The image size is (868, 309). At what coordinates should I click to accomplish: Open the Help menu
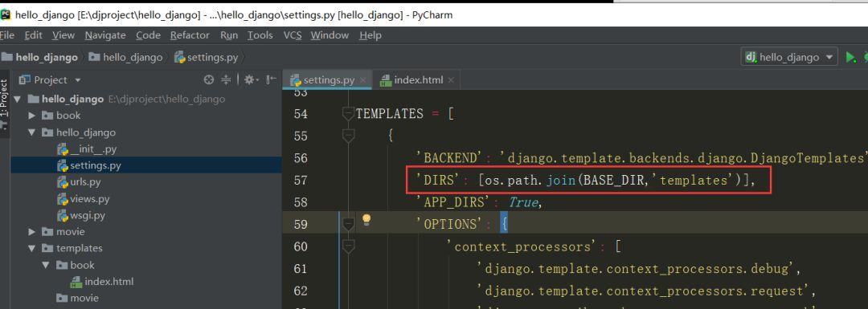point(370,35)
